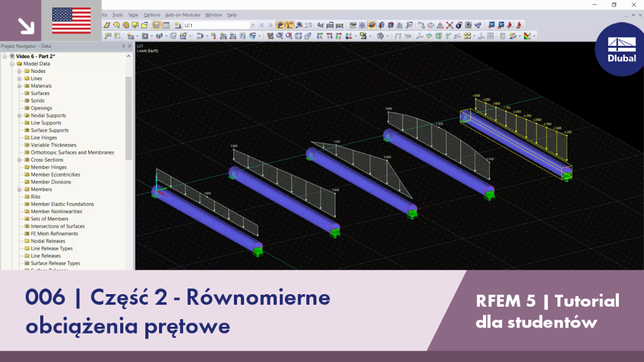Click the red cross nodes delete icon
The width and height of the screenshot is (644, 362).
coord(450,25)
